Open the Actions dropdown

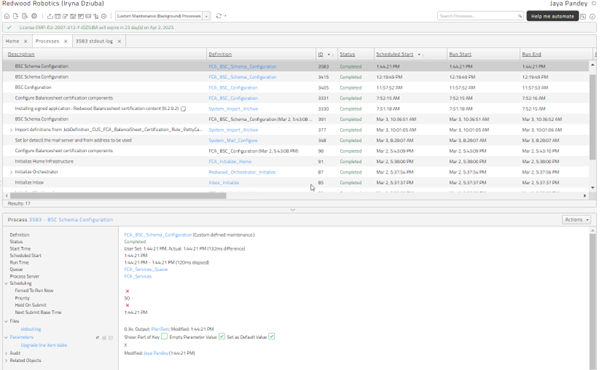pos(576,220)
